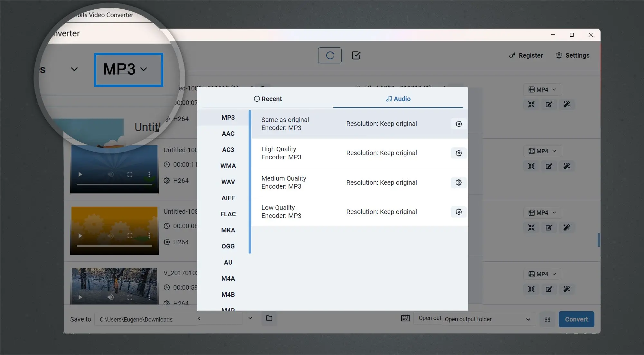Viewport: 644px width, 355px height.
Task: Click the loop/refresh icon in toolbar
Action: (x=329, y=55)
